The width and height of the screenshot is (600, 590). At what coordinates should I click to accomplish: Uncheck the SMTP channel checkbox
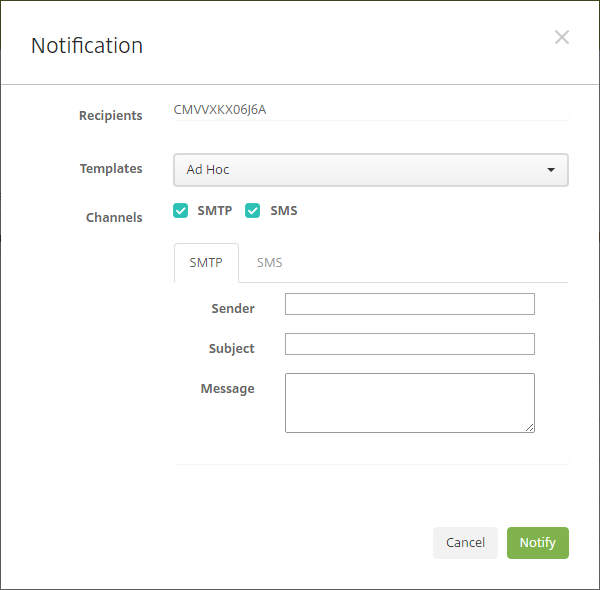(181, 211)
